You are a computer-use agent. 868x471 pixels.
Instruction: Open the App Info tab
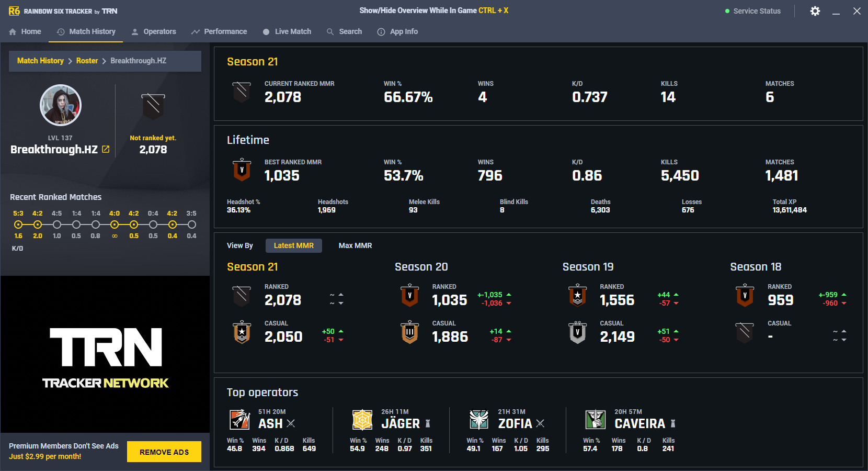click(397, 31)
